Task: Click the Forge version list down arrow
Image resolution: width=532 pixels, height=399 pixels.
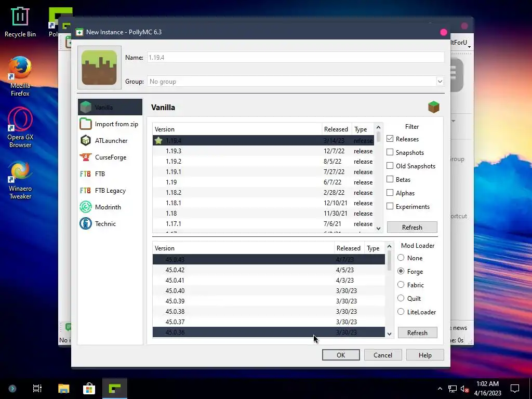Action: click(x=389, y=334)
